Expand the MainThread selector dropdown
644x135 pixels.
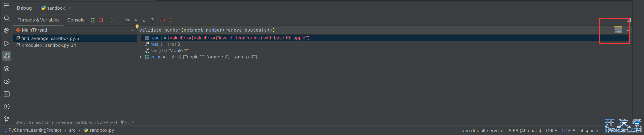pyautogui.click(x=132, y=30)
